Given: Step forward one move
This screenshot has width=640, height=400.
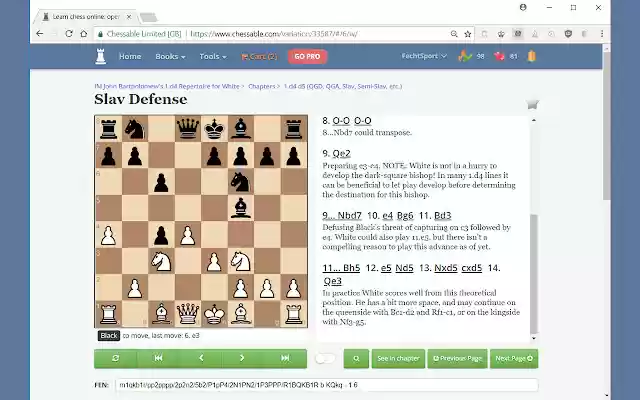Looking at the screenshot, I should coord(242,358).
